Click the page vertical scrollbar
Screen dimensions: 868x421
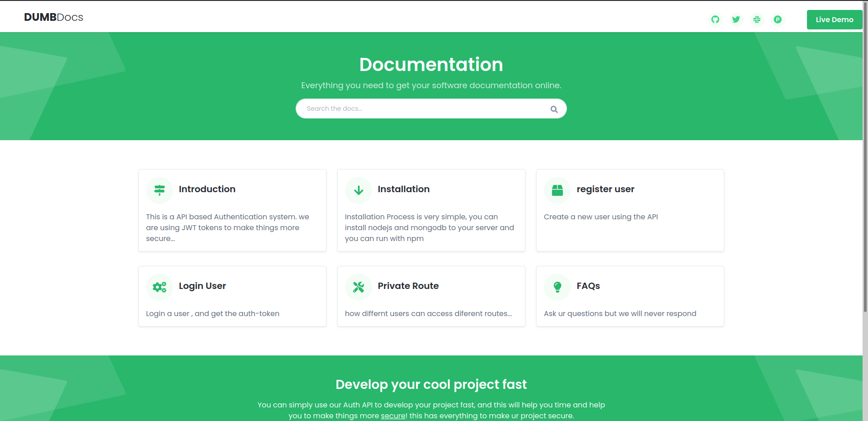[x=865, y=181]
